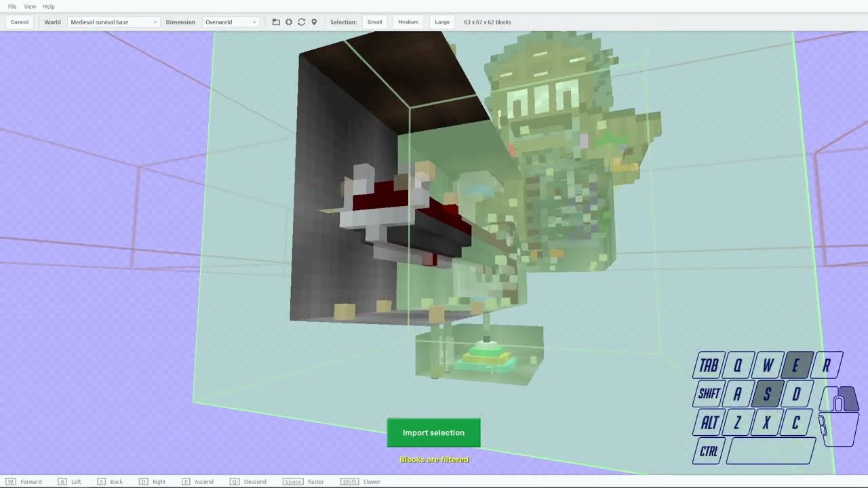Choose Large selection size
Viewport: 868px width, 488px height.
(442, 22)
